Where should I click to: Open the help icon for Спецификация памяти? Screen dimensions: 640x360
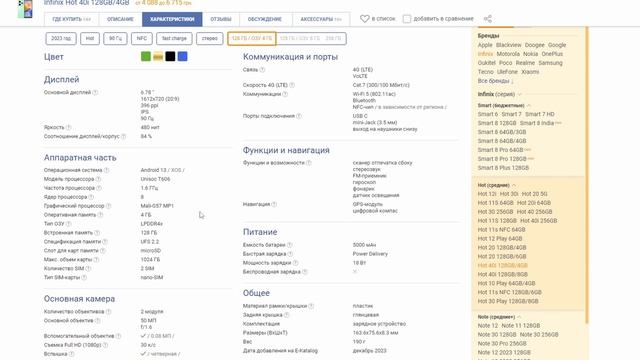tap(105, 242)
